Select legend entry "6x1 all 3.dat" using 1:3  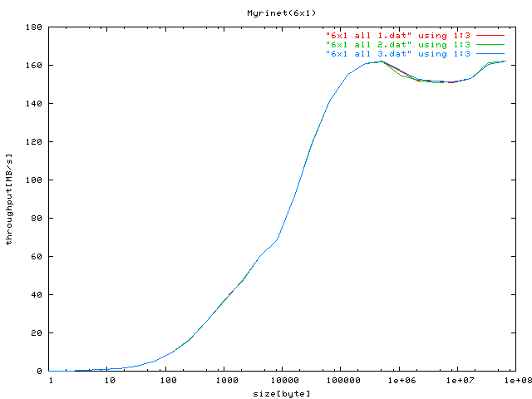coord(398,53)
